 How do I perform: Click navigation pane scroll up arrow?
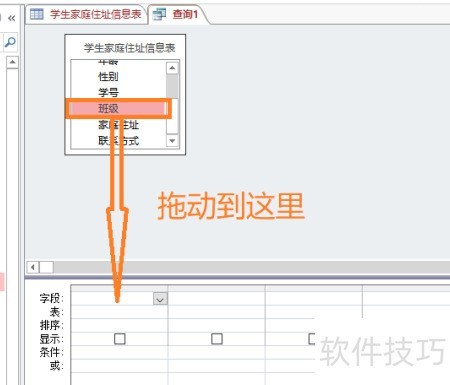tap(12, 62)
